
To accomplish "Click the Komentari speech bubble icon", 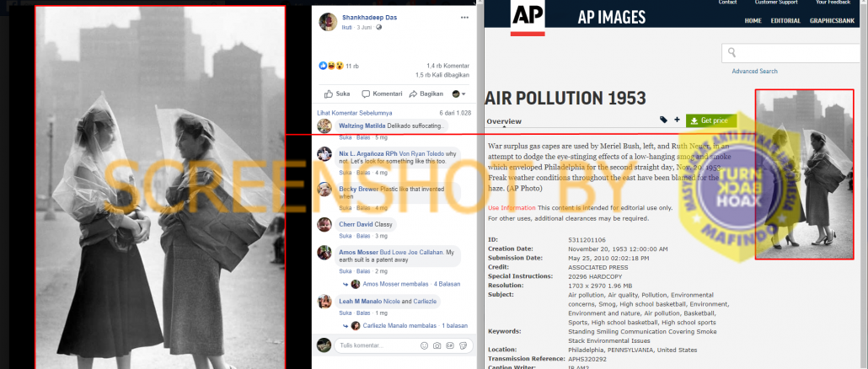I will [x=366, y=94].
